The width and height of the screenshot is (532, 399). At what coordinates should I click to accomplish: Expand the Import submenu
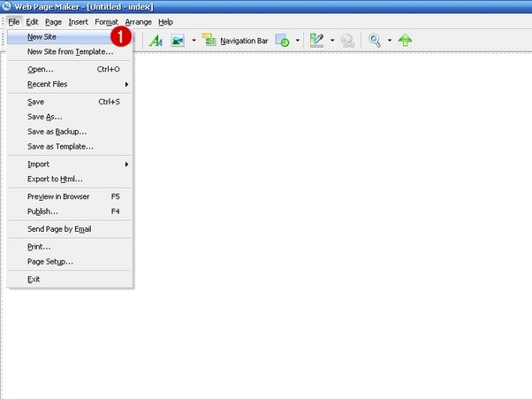tap(70, 165)
